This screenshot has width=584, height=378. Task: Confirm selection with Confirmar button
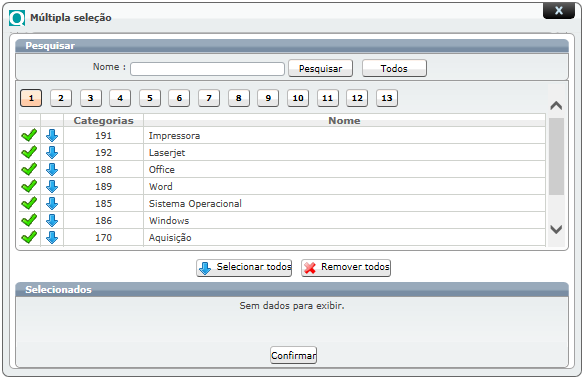tap(293, 355)
